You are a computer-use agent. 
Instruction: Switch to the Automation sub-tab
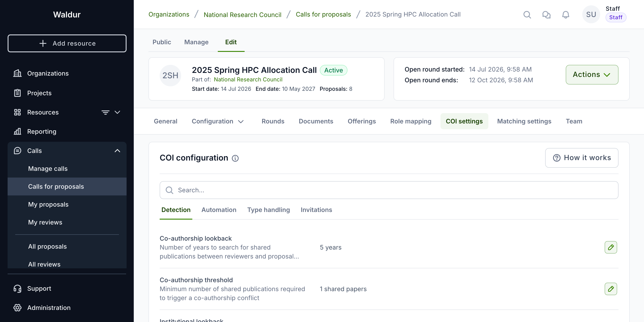(x=219, y=210)
